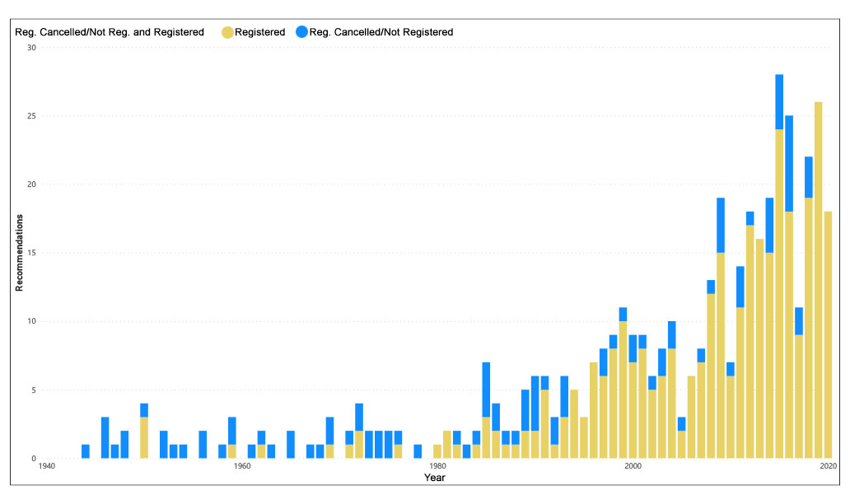Click the y-axis value 15
This screenshot has height=504, width=850.
[x=31, y=253]
